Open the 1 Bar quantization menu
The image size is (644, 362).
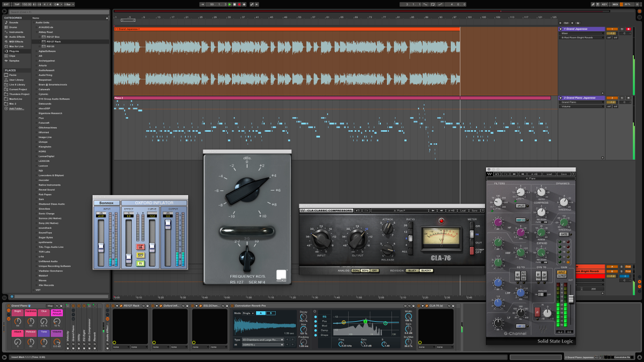[68, 4]
